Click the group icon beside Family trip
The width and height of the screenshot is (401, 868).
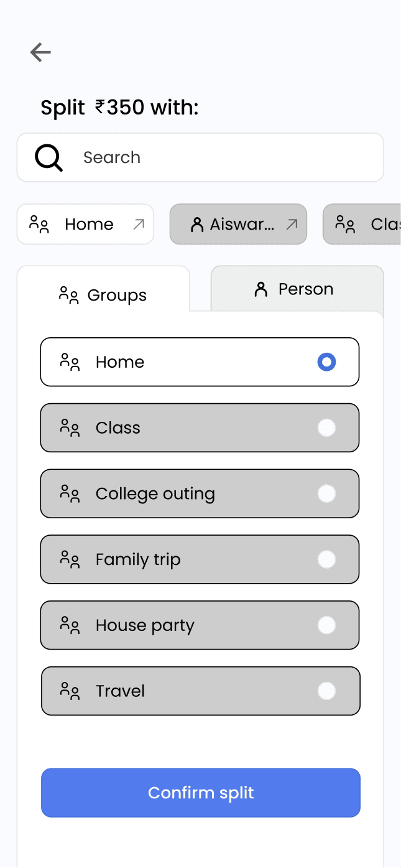(x=70, y=559)
